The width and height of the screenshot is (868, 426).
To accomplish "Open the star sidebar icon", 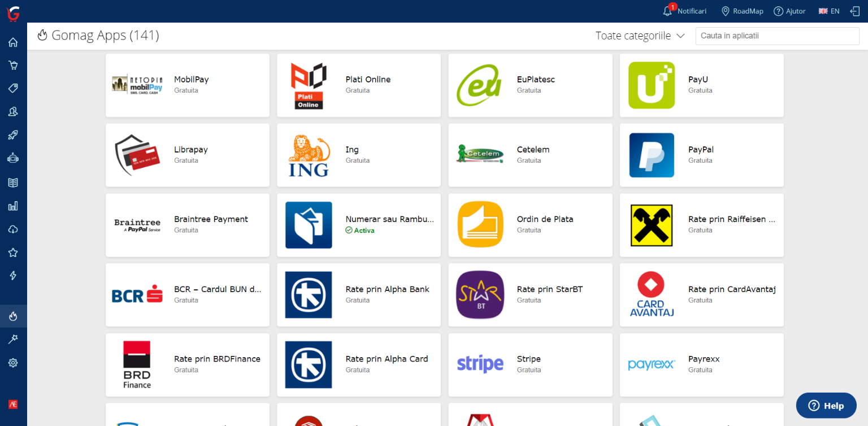I will tap(13, 253).
